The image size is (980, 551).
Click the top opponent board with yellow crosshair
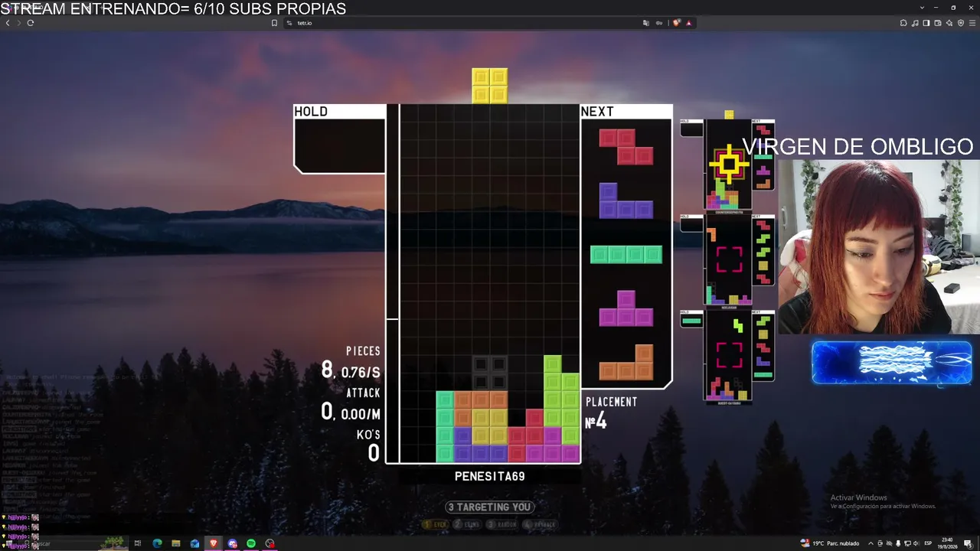click(728, 164)
